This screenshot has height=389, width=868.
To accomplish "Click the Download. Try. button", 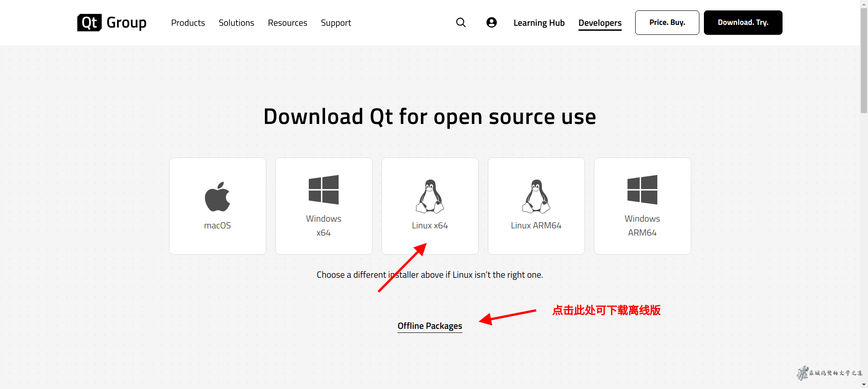I will point(743,23).
